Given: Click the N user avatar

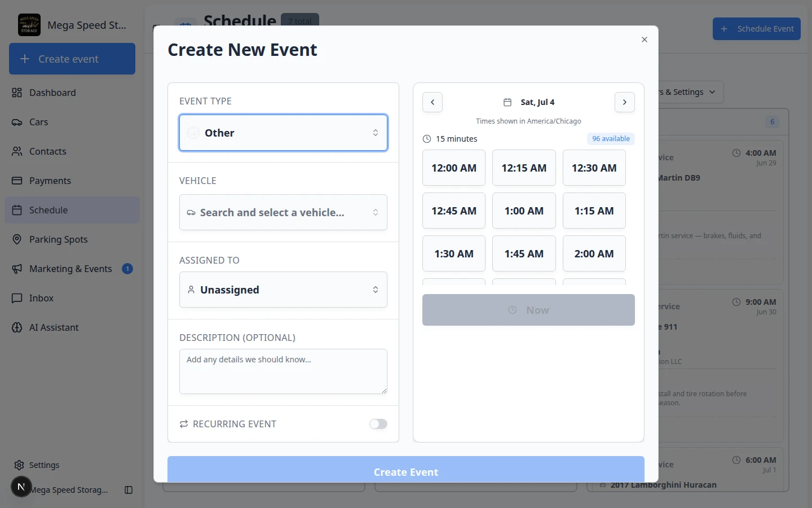Looking at the screenshot, I should [x=21, y=487].
